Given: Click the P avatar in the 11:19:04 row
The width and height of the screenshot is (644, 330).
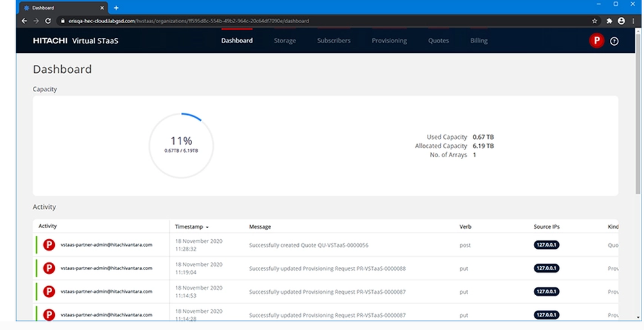Looking at the screenshot, I should tap(50, 268).
